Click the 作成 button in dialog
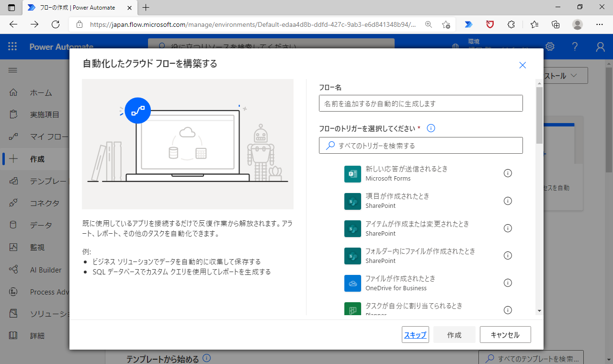Viewport: 613px width, 364px height. [x=454, y=335]
